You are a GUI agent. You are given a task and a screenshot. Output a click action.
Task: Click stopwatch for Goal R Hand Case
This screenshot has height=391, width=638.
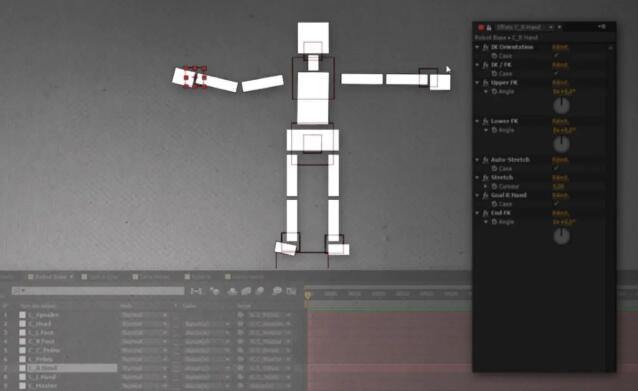(494, 204)
